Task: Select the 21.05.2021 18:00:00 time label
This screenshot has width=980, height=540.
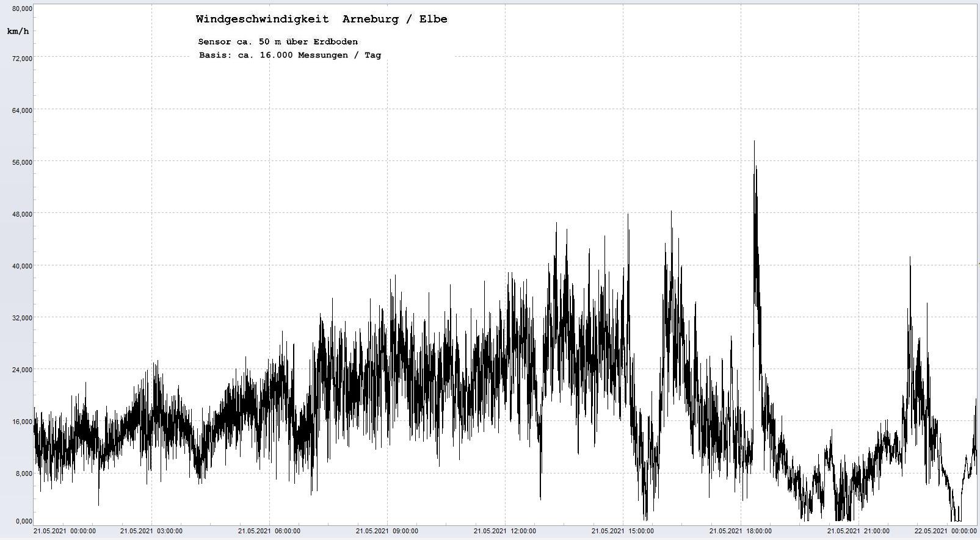Action: click(x=740, y=531)
